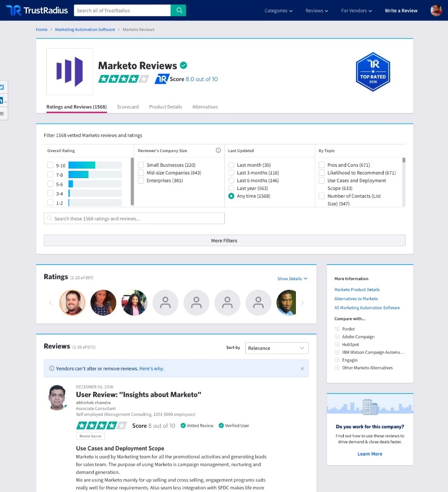448x492 pixels.
Task: Switch to the Product Details tab
Action: [166, 107]
